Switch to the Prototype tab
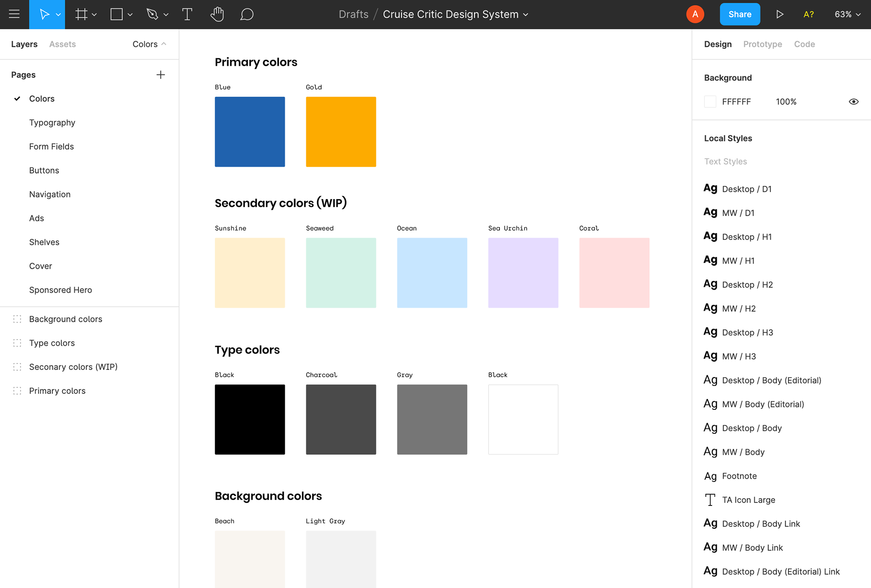This screenshot has height=588, width=871. [762, 44]
